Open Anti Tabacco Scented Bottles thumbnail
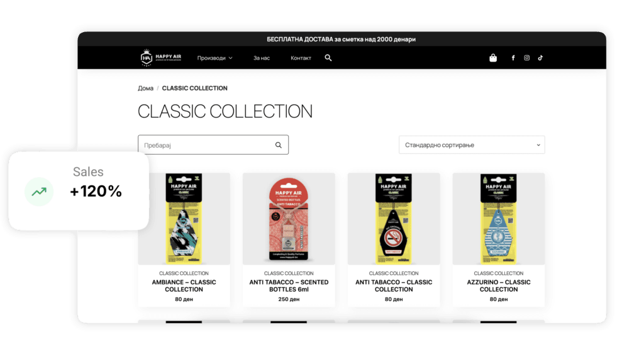 tap(289, 219)
